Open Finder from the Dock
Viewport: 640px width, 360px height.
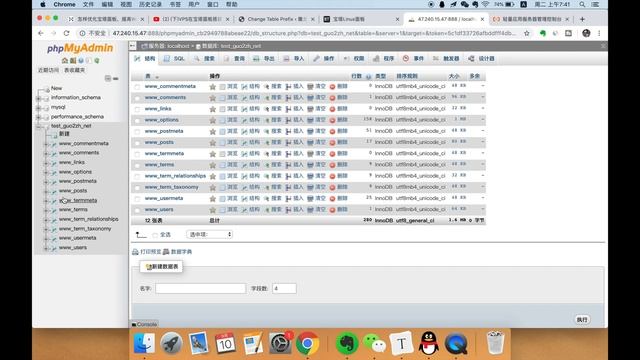point(144,343)
